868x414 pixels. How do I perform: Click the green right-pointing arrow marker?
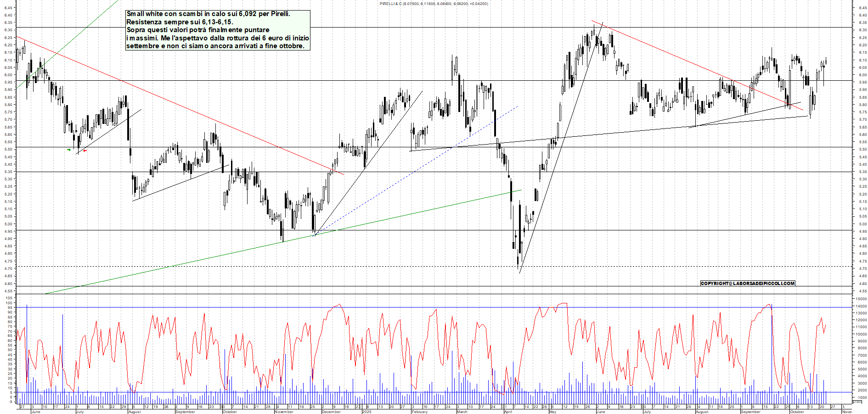pos(69,150)
